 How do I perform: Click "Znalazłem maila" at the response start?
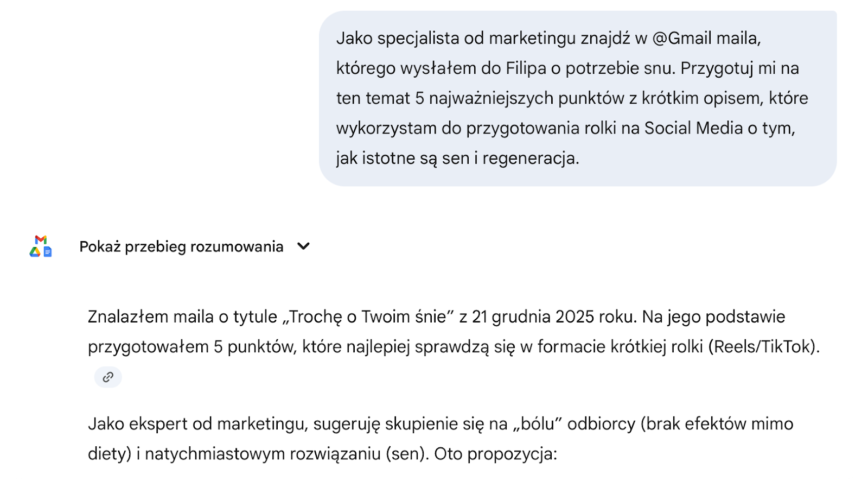[x=151, y=317]
